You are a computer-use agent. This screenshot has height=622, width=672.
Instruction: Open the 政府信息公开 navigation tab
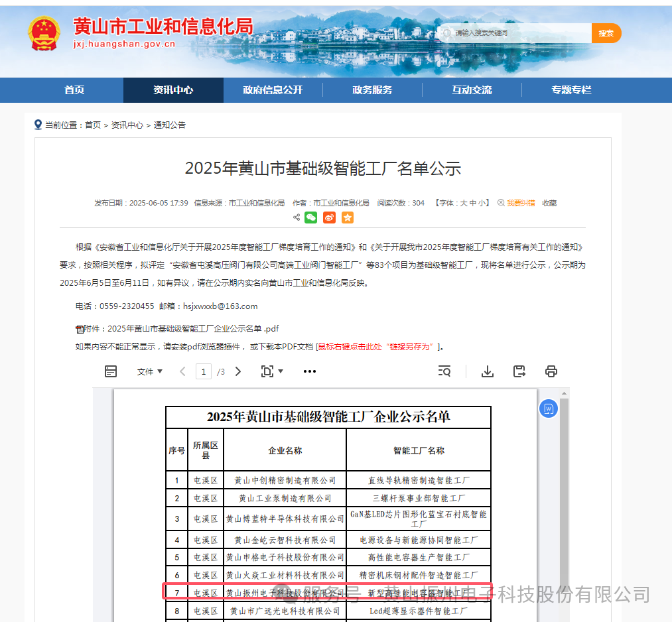[x=273, y=90]
